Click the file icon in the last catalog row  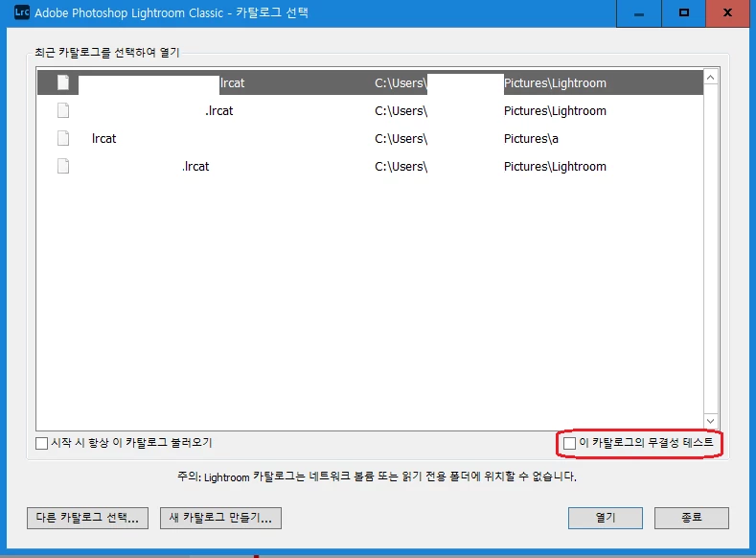coord(63,166)
